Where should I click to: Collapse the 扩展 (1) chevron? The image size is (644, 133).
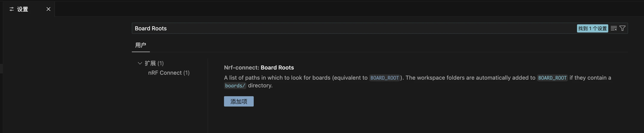click(x=140, y=63)
